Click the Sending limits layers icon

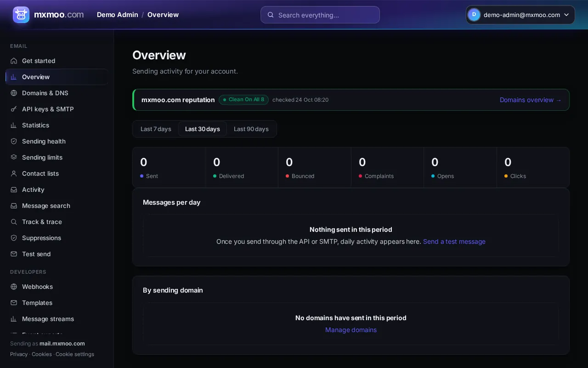pos(14,157)
